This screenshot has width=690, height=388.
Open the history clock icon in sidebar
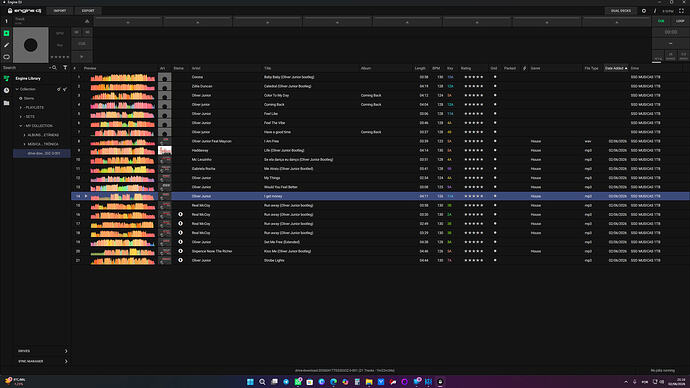[x=6, y=90]
